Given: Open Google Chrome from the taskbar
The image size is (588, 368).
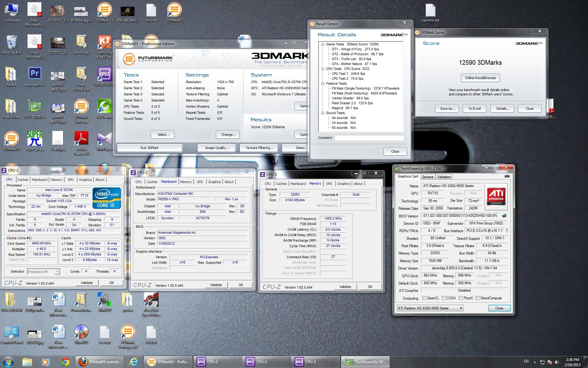Looking at the screenshot, I should tap(65, 362).
